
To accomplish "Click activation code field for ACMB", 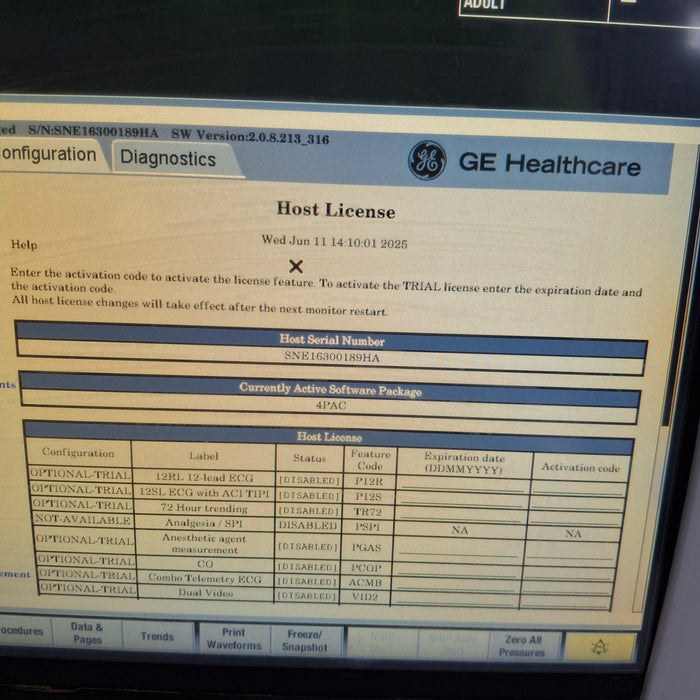I will coord(567,587).
